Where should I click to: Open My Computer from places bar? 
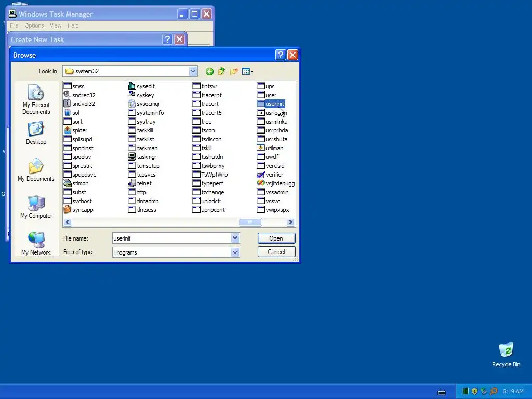pyautogui.click(x=36, y=207)
